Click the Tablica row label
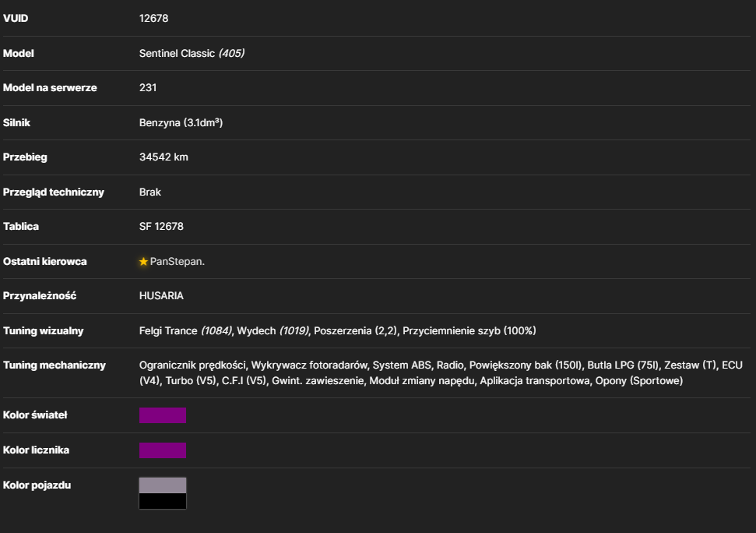756x533 pixels. (x=21, y=227)
